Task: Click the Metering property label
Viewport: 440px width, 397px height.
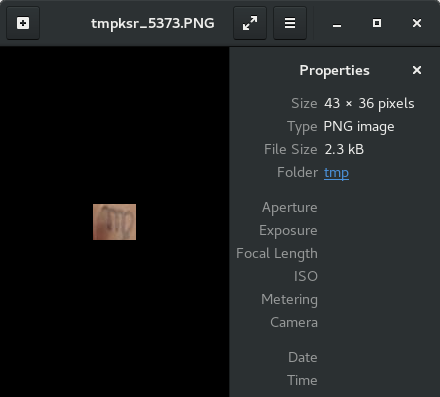Action: [x=289, y=300]
